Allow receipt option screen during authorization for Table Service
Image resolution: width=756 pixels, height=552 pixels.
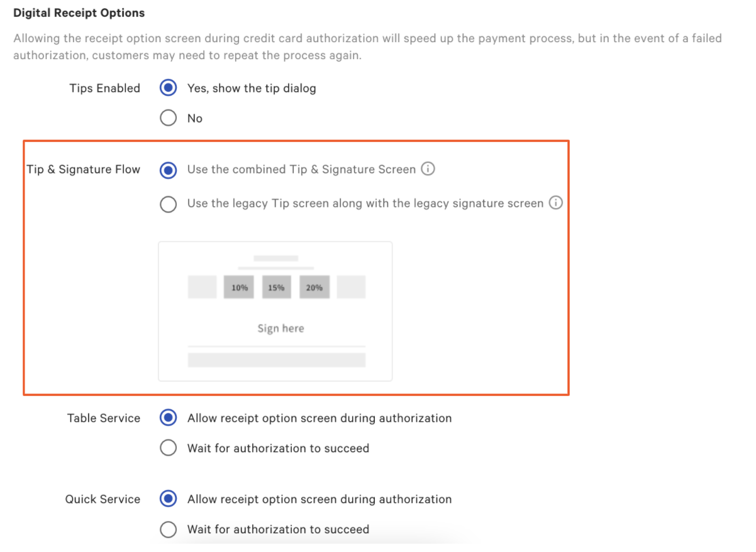pos(168,417)
